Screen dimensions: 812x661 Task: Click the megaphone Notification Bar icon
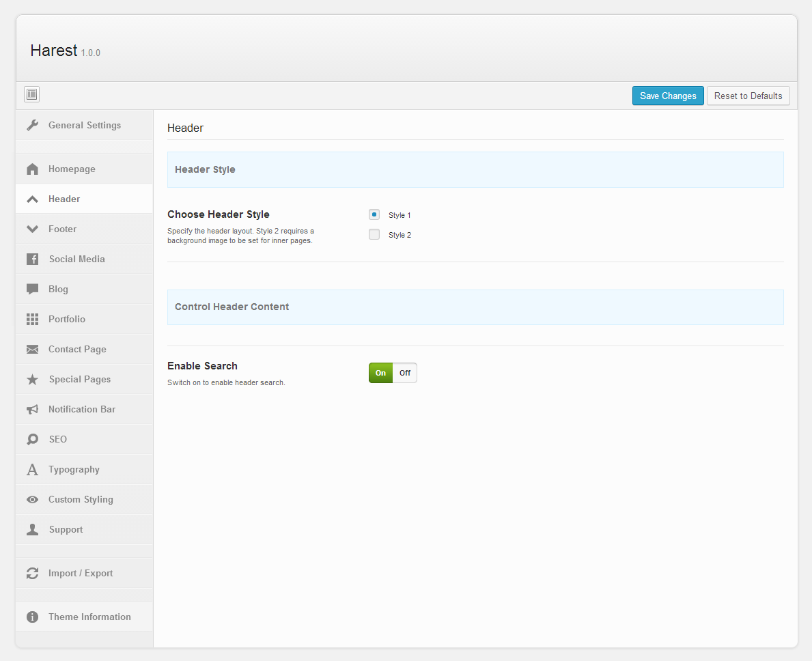tap(32, 410)
